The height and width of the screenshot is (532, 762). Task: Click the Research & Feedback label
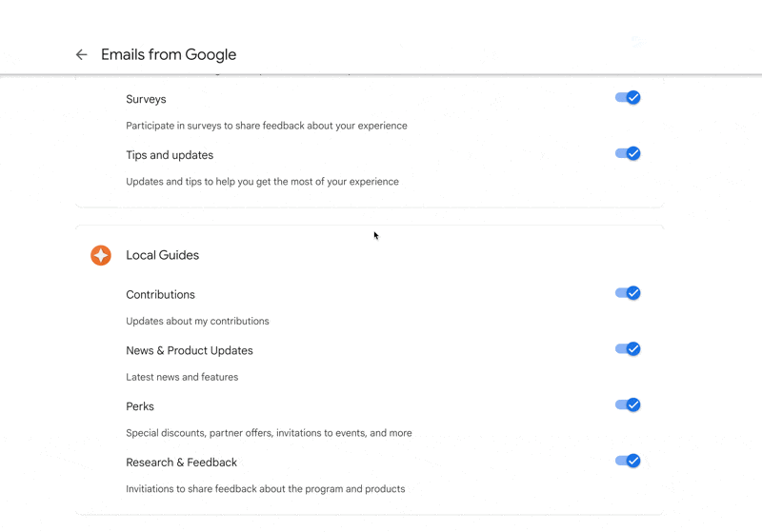pyautogui.click(x=181, y=463)
